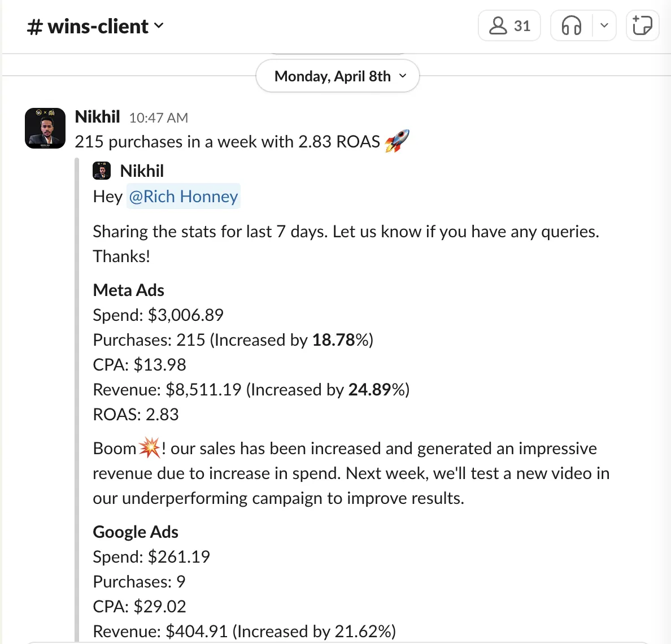Open the @Rich Honney mention
The width and height of the screenshot is (671, 644).
click(183, 197)
